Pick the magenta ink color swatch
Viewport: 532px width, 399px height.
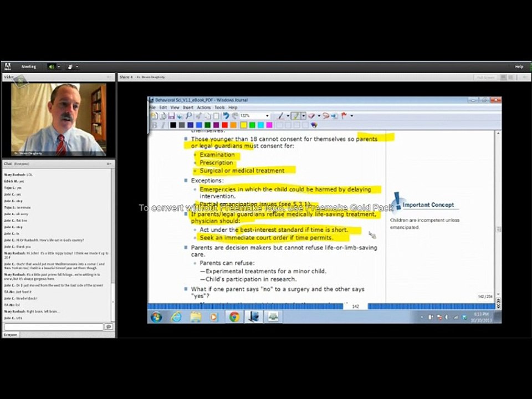click(269, 125)
